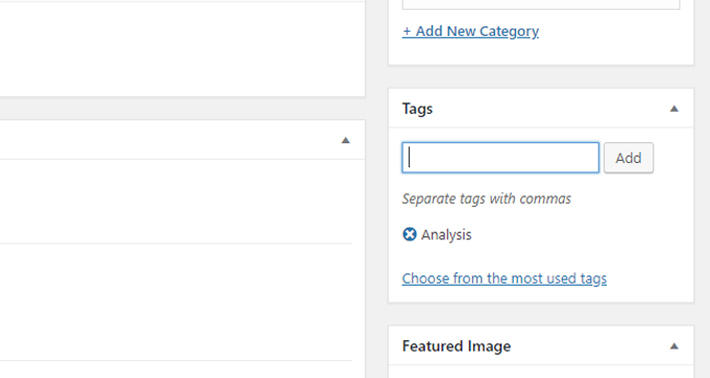
Task: Open Choose from the most used tags
Action: [504, 278]
